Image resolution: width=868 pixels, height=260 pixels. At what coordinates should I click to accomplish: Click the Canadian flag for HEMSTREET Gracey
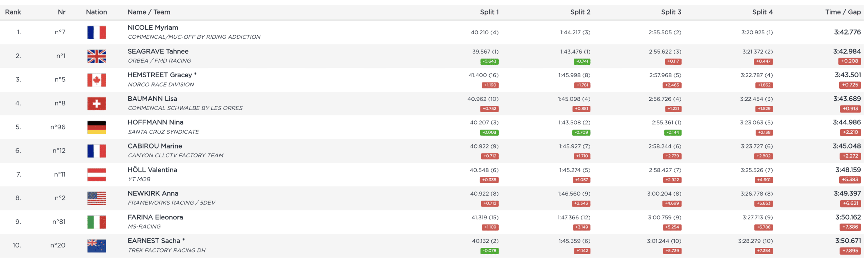[x=96, y=80]
